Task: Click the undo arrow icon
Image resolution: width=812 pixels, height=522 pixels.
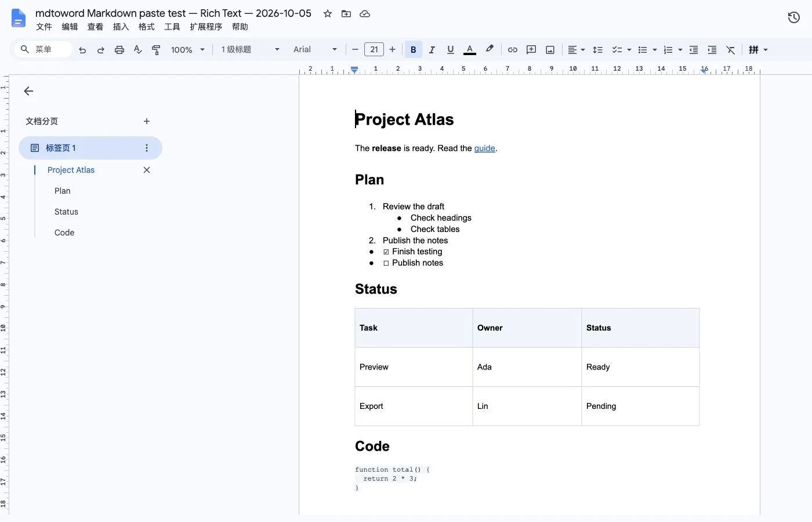Action: coord(82,50)
